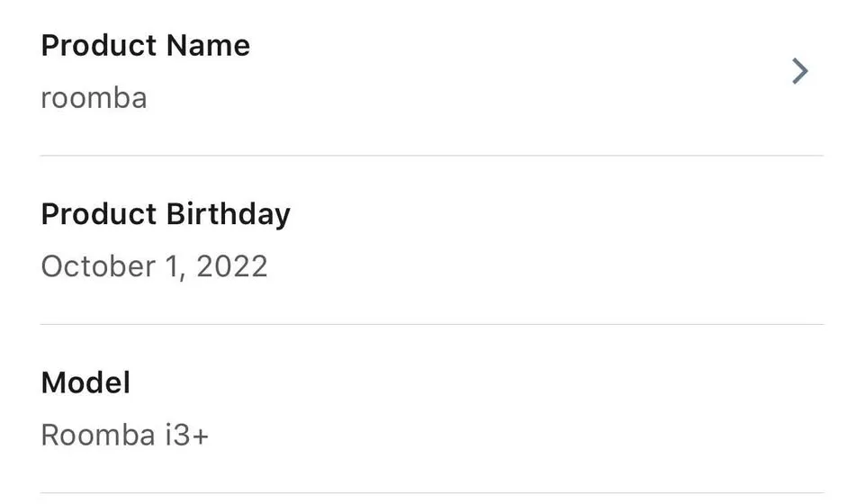Tap the i3+ text in the model value
The width and height of the screenshot is (864, 504).
(x=186, y=436)
